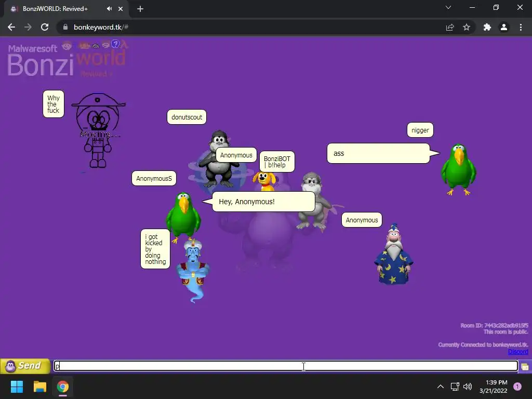Click the Send button

tap(25, 366)
